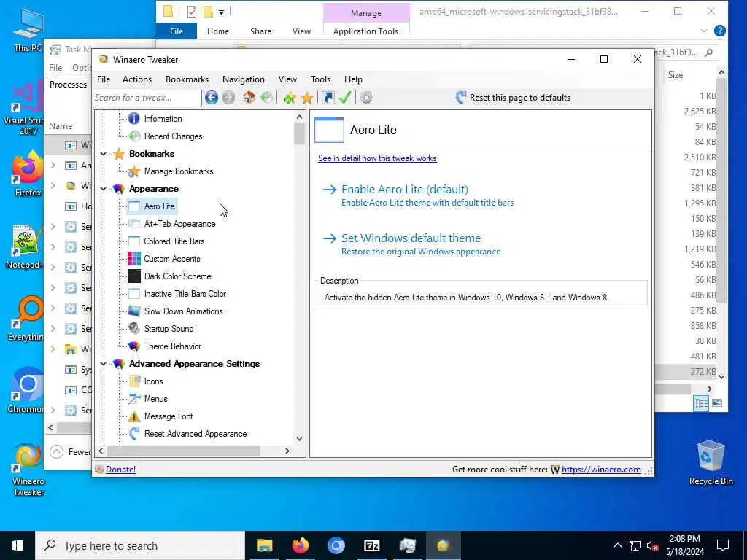This screenshot has height=560, width=747.
Task: Click the blue Back navigation arrow
Action: (212, 98)
